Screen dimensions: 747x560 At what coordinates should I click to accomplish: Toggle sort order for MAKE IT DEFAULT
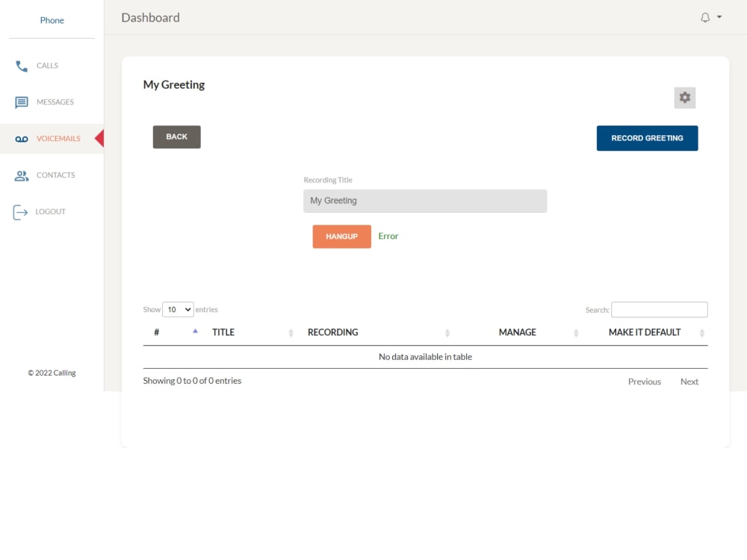[699, 332]
